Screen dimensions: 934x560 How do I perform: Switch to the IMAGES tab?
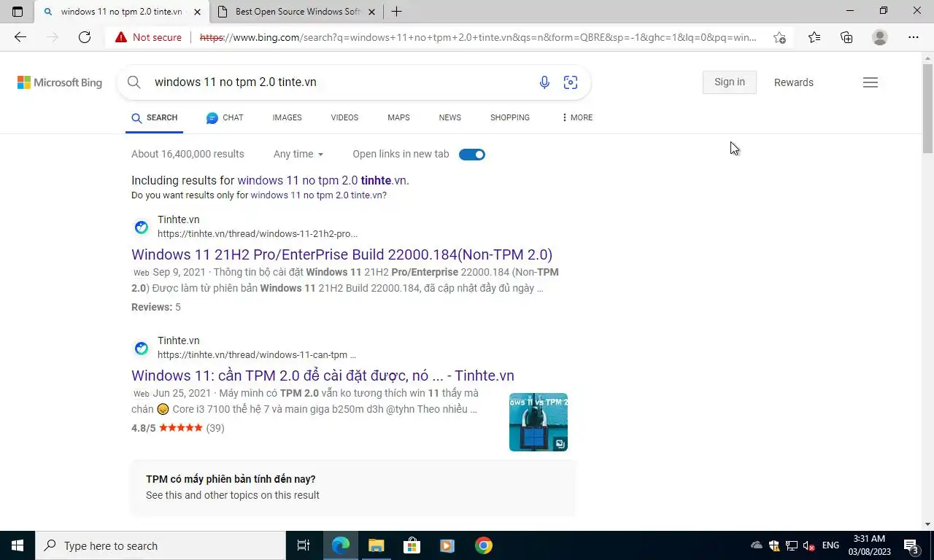pyautogui.click(x=287, y=117)
